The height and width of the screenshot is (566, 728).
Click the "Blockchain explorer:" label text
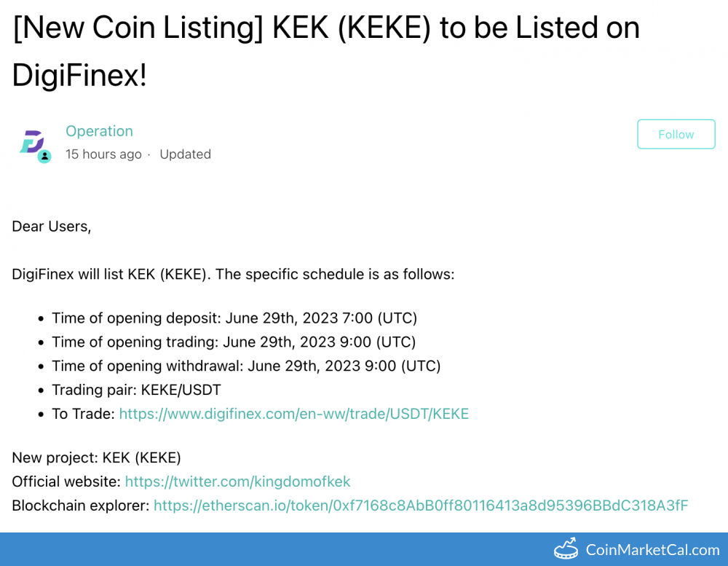click(x=80, y=506)
